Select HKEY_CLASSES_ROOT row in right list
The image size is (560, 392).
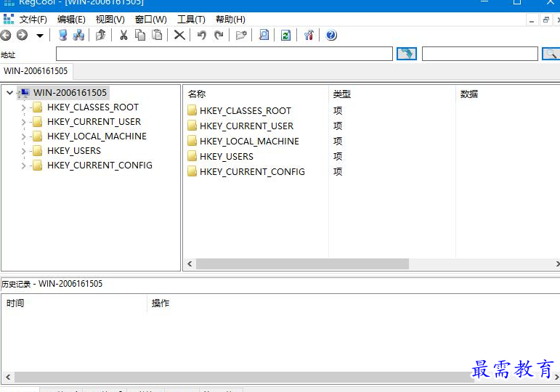(245, 110)
